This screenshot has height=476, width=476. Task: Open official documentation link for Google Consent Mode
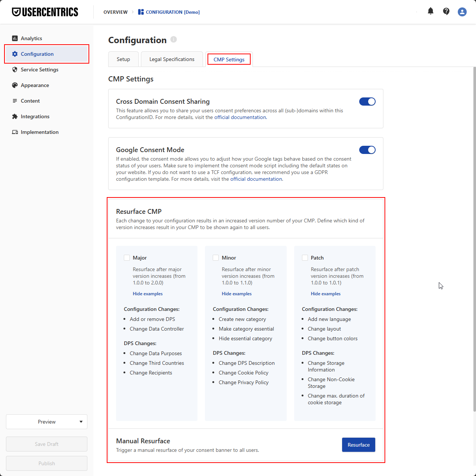coord(256,179)
